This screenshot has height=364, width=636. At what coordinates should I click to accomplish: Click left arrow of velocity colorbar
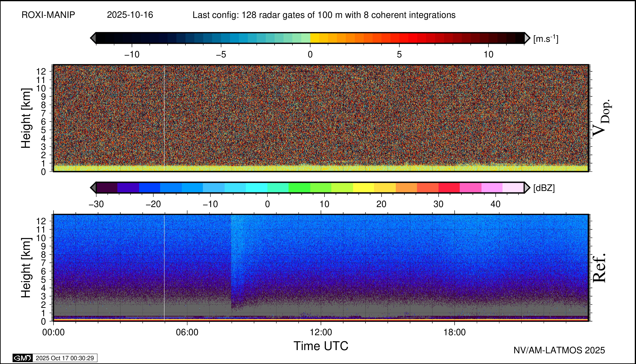click(x=93, y=38)
